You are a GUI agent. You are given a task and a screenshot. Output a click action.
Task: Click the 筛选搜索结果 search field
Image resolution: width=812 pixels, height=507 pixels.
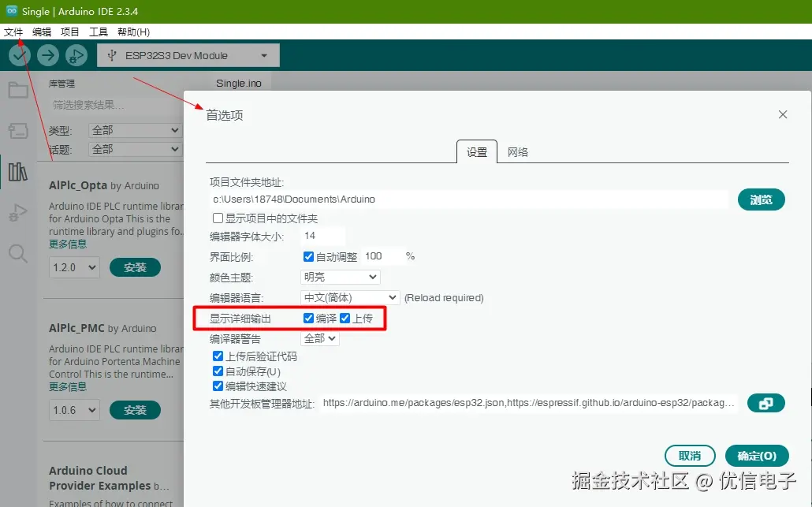[118, 104]
